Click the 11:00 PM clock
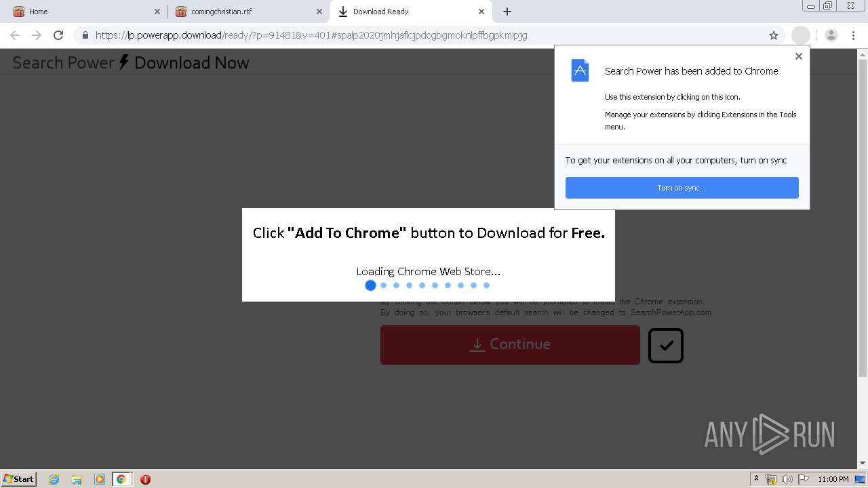Image resolution: width=868 pixels, height=488 pixels. coord(833,479)
